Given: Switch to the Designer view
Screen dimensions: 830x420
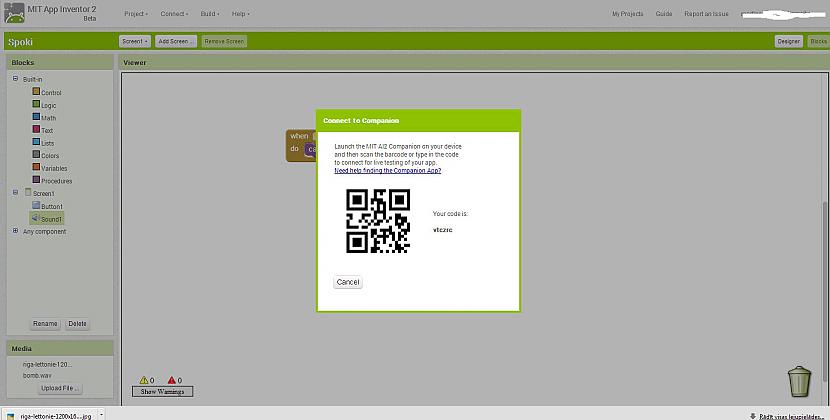Looking at the screenshot, I should pos(788,41).
